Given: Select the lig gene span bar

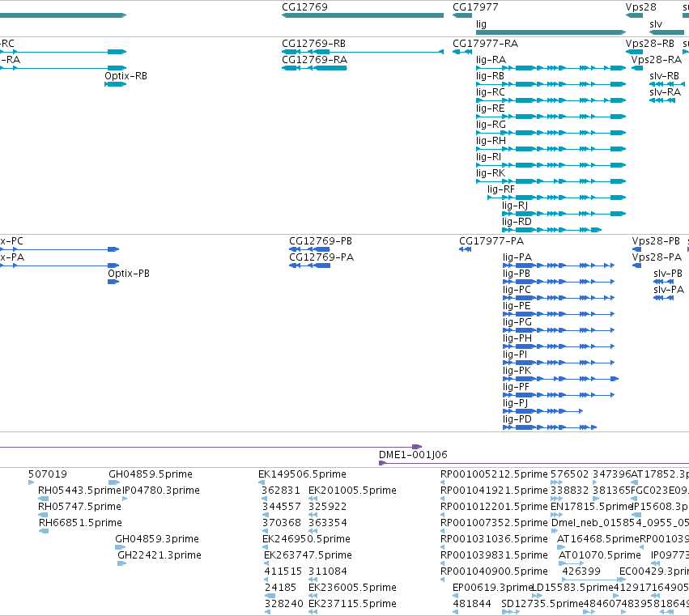Looking at the screenshot, I should click(551, 32).
